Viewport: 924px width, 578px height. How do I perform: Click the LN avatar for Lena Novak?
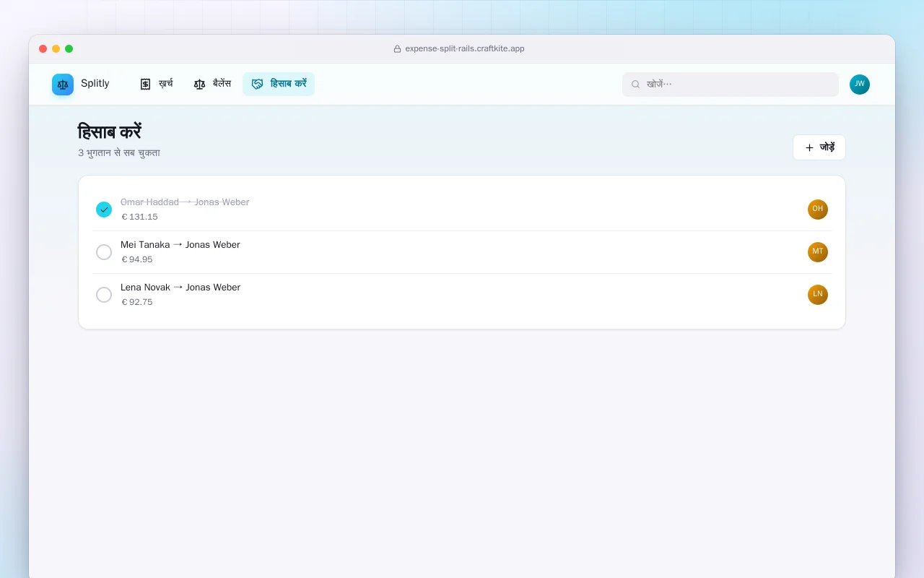point(818,295)
